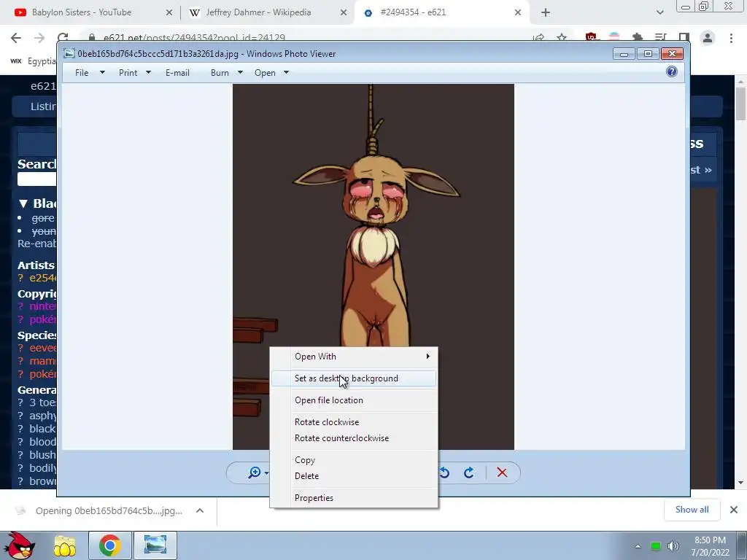This screenshot has height=560, width=747.
Task: Collapse the Blacklisted section triangle
Action: coord(23,204)
